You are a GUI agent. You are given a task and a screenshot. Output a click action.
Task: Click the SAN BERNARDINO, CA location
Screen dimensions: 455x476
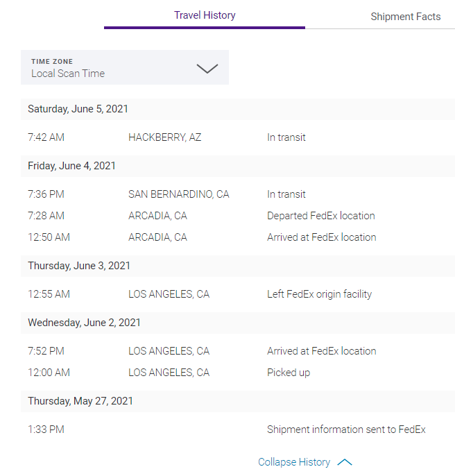(x=178, y=194)
